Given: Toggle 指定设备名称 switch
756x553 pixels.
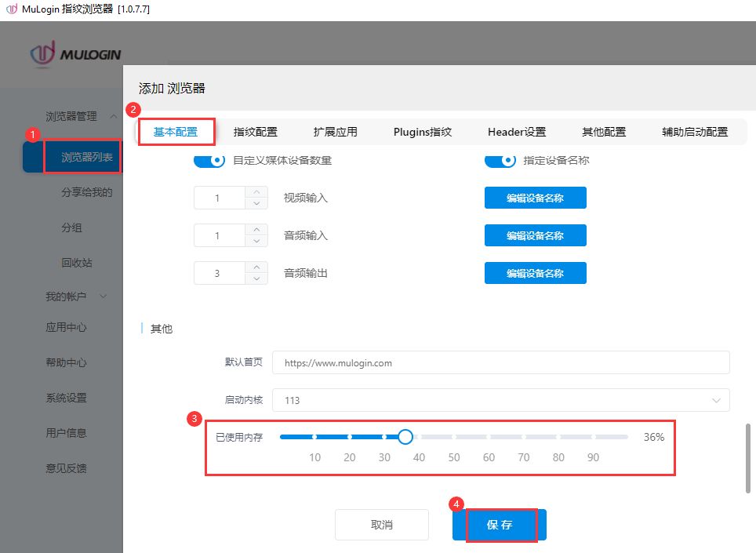Looking at the screenshot, I should (x=500, y=161).
